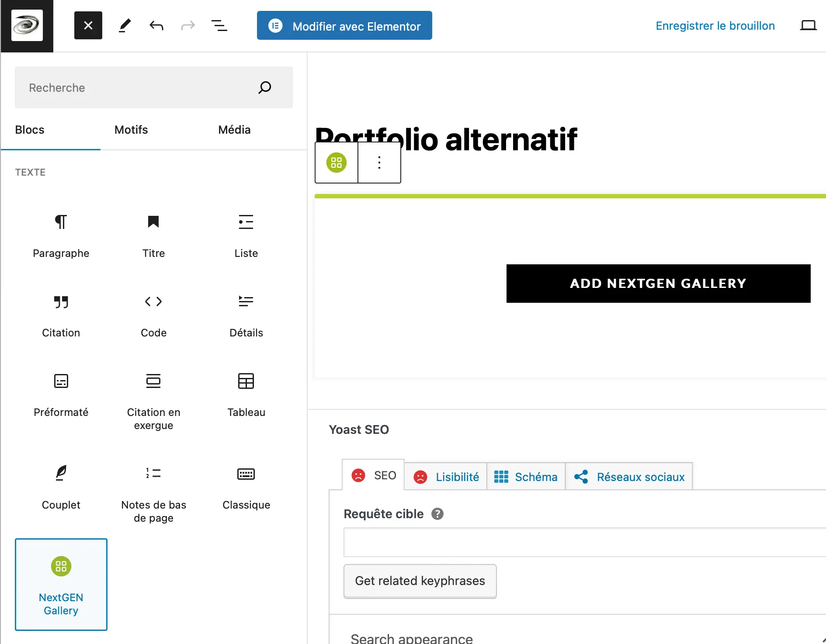Add a Citation quote block
This screenshot has width=826, height=644.
coord(61,315)
